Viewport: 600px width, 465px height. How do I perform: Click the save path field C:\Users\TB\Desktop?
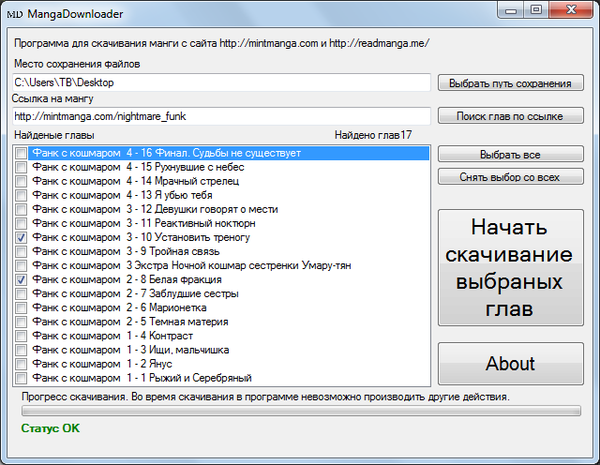click(x=220, y=83)
